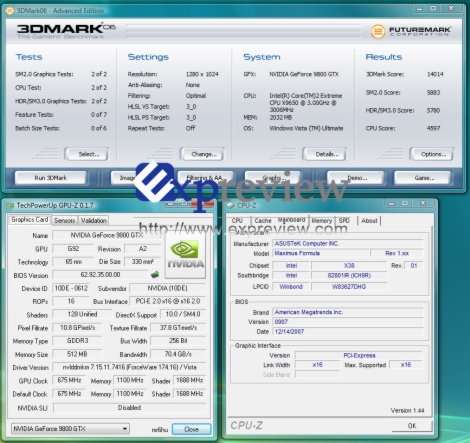
Task: Click the GPU field showing G92
Action: [73, 249]
